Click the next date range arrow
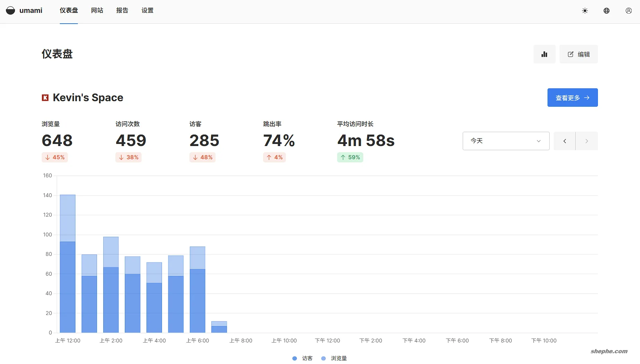The height and width of the screenshot is (364, 640). pos(586,141)
